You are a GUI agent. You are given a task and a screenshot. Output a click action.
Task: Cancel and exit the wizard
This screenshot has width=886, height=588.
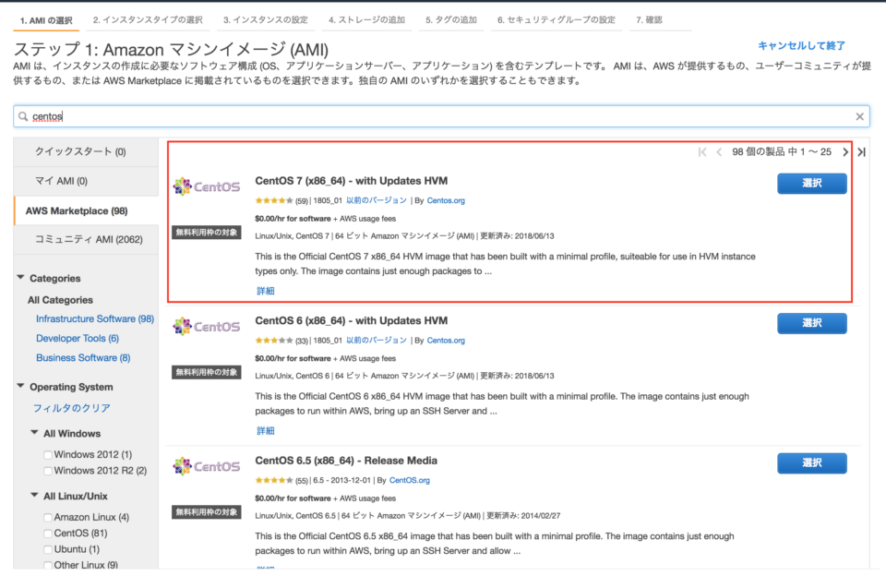[x=801, y=46]
